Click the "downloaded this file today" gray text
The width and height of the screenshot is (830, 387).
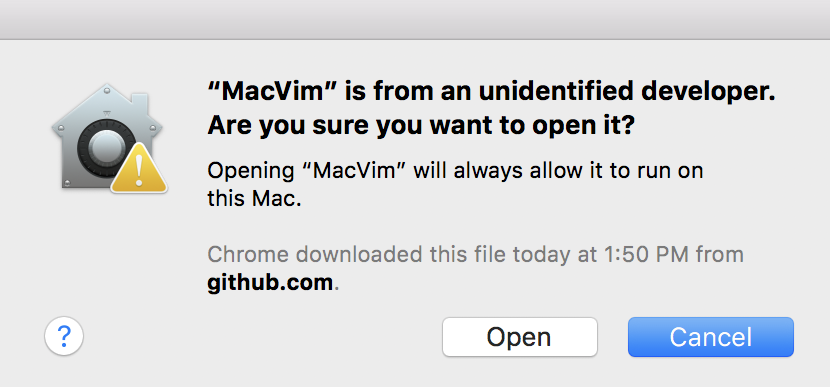pyautogui.click(x=412, y=254)
